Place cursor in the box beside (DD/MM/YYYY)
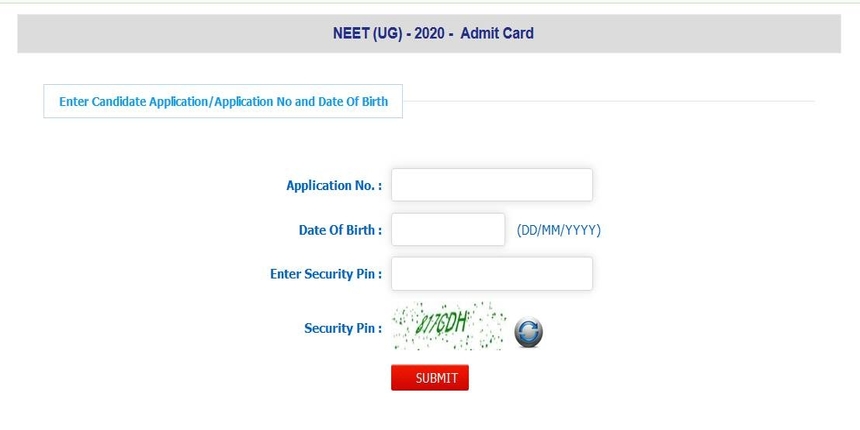The image size is (860, 430). [x=448, y=229]
